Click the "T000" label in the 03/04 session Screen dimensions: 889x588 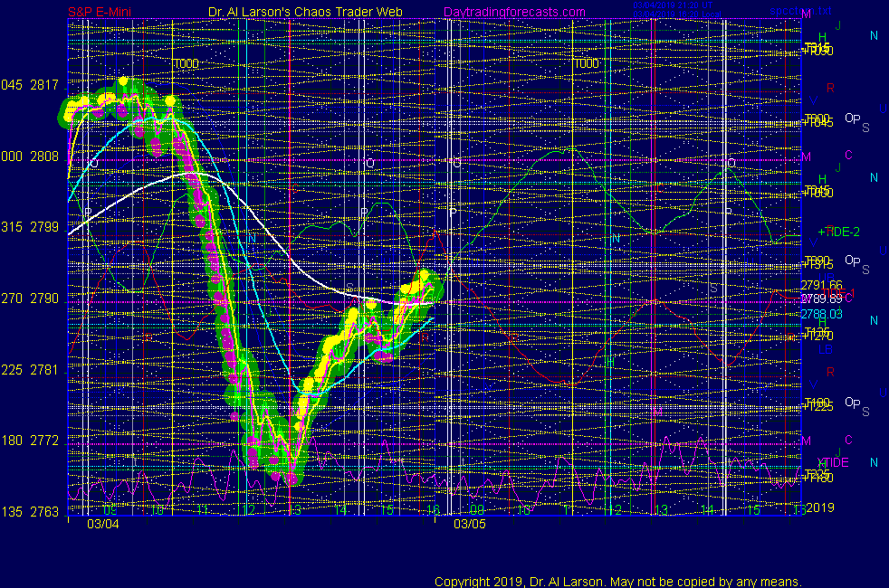click(186, 63)
